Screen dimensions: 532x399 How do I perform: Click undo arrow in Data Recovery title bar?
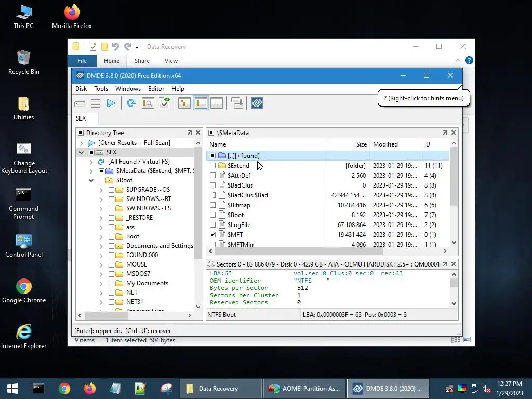tap(115, 47)
